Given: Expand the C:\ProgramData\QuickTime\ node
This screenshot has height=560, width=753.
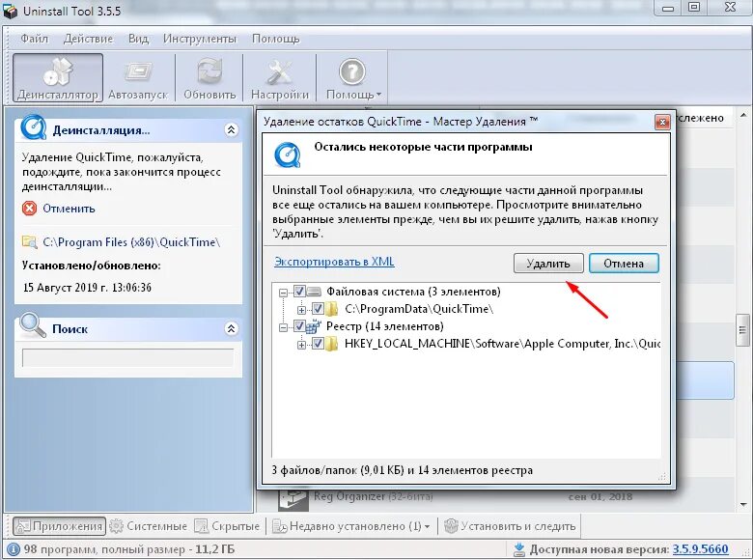Looking at the screenshot, I should (x=301, y=309).
